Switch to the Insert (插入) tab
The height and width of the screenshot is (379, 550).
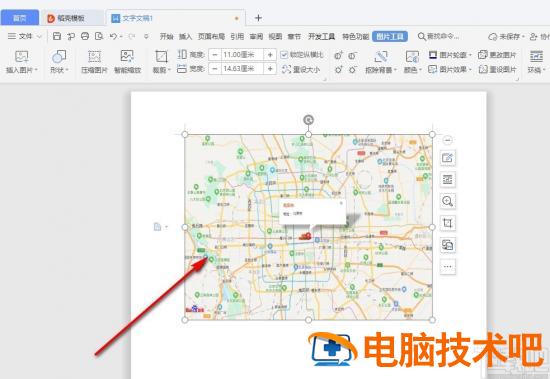[x=186, y=36]
